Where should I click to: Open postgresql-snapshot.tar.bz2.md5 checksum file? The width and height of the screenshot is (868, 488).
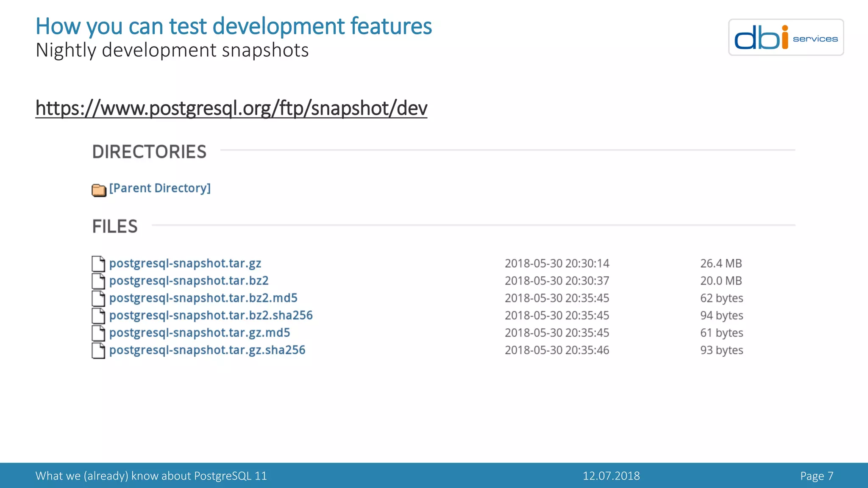[x=203, y=298]
